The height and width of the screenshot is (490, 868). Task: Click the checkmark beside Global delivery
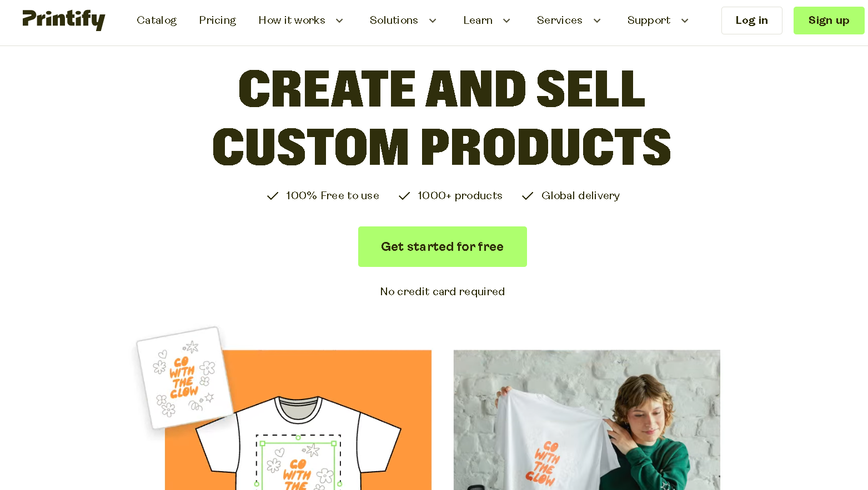528,196
